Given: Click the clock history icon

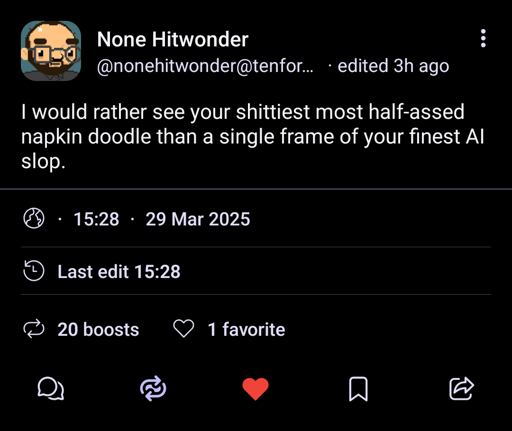Looking at the screenshot, I should tap(33, 271).
